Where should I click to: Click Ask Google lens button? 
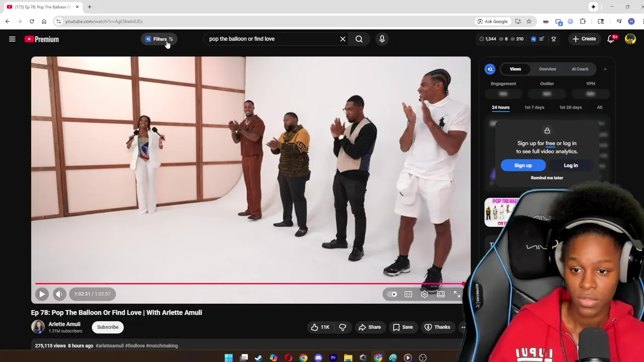click(493, 21)
